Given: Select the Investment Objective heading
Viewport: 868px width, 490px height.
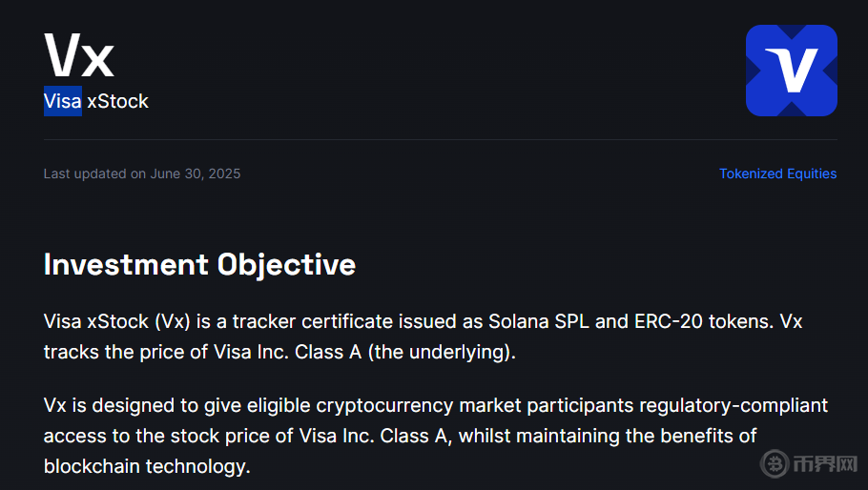Looking at the screenshot, I should 199,264.
